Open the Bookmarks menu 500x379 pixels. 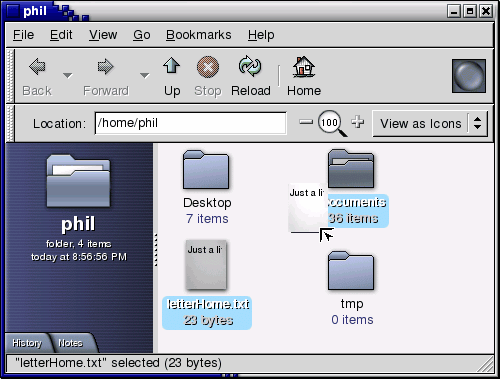199,35
